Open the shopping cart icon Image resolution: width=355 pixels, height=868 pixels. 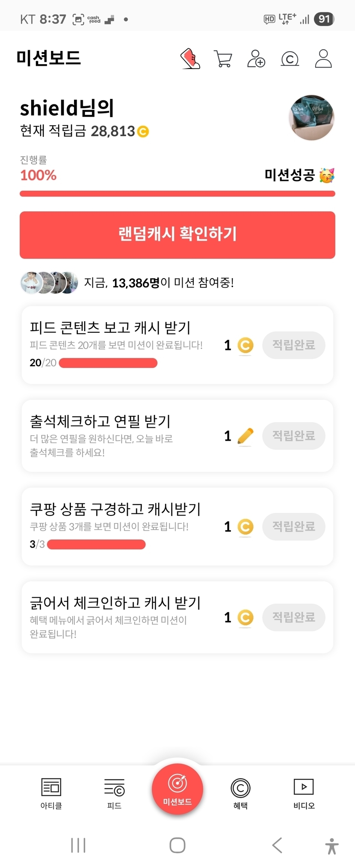pyautogui.click(x=223, y=59)
